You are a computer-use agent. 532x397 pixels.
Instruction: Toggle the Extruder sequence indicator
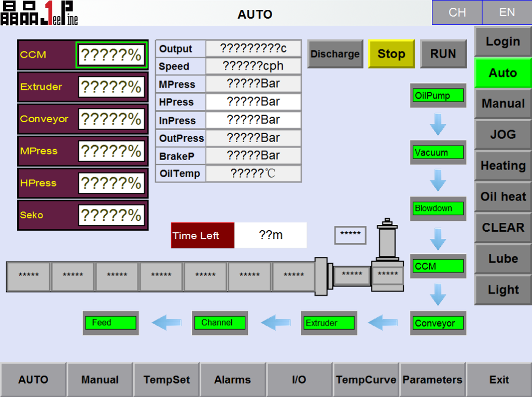pos(329,323)
